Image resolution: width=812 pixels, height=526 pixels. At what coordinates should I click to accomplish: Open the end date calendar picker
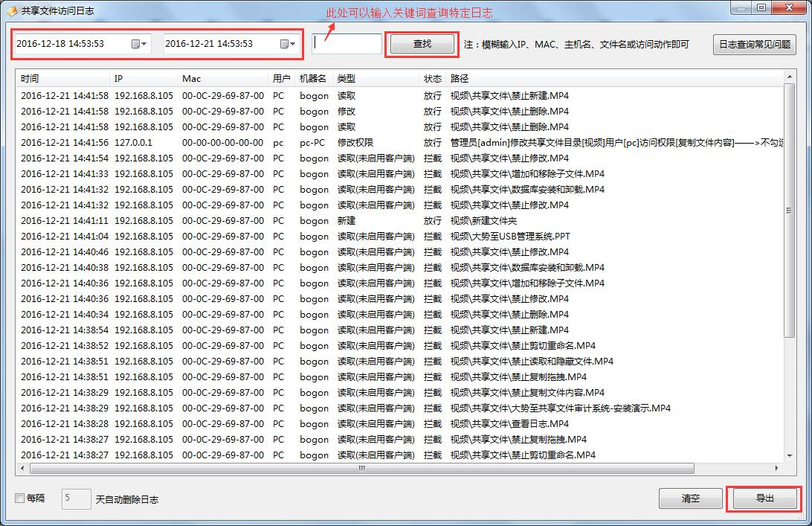click(284, 44)
